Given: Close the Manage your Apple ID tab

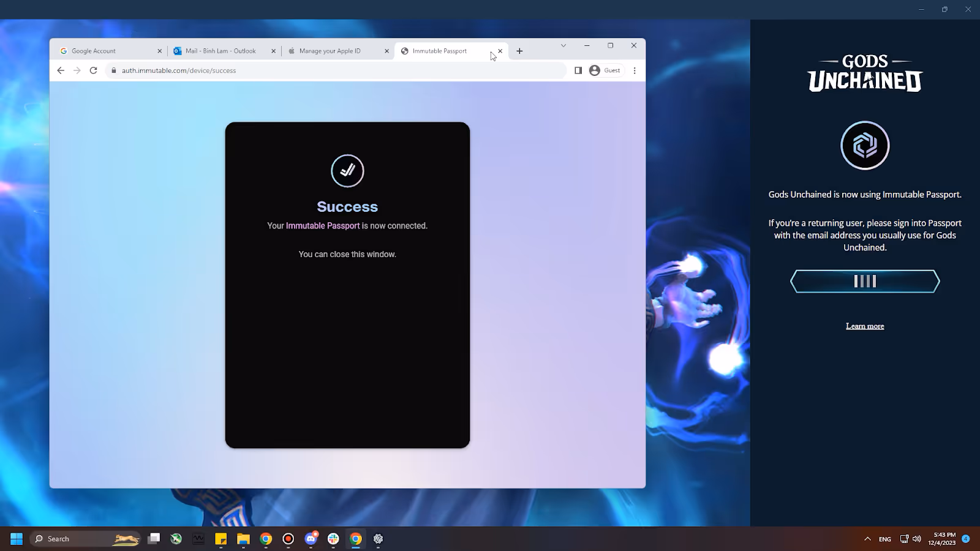Looking at the screenshot, I should [386, 51].
